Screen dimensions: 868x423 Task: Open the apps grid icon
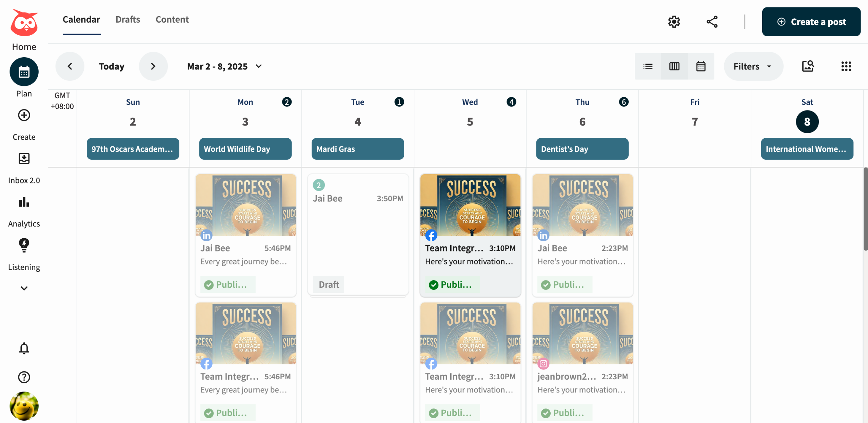click(x=846, y=66)
